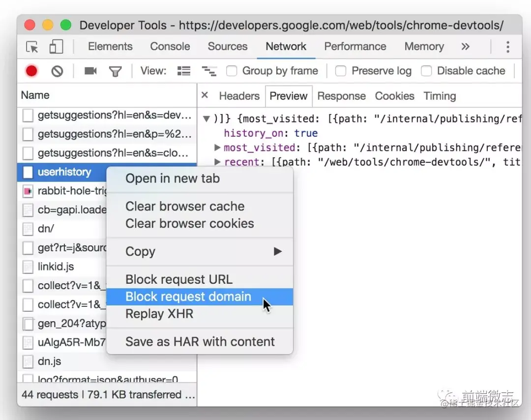Choose Replay XHR
Screen dimensions: 531x420
(x=200, y=314)
